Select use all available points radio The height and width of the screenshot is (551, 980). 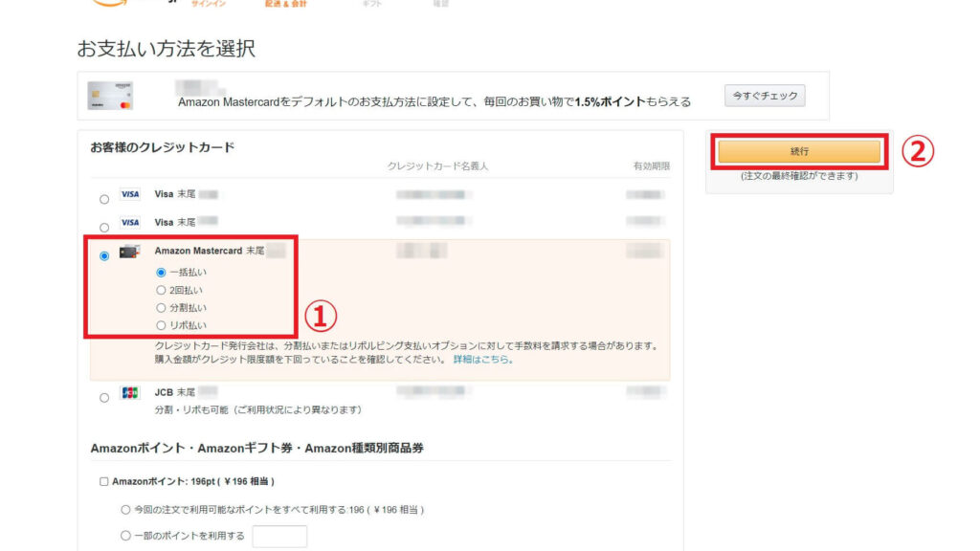tap(125, 510)
